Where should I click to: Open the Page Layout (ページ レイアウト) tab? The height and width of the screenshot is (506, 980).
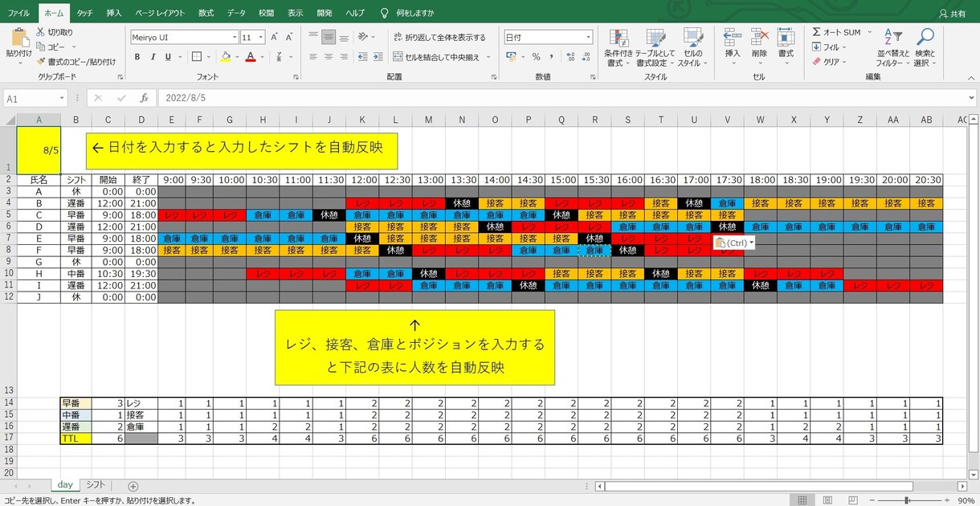tap(160, 13)
